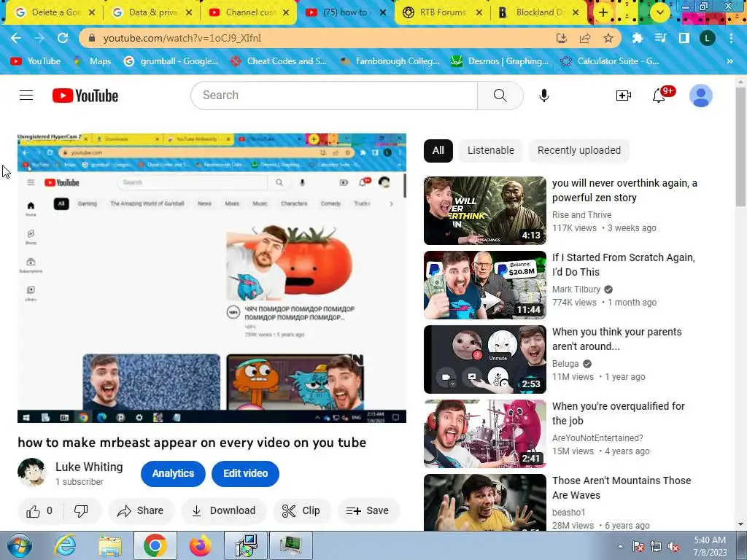Select the All filter chip
The width and height of the screenshot is (747, 560).
pyautogui.click(x=438, y=150)
